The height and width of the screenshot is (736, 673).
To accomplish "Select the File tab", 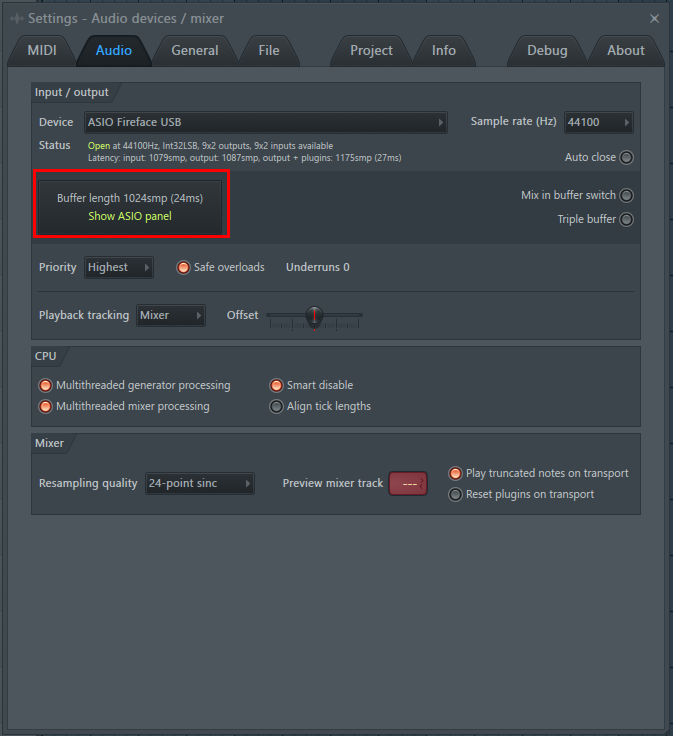I will pos(268,51).
